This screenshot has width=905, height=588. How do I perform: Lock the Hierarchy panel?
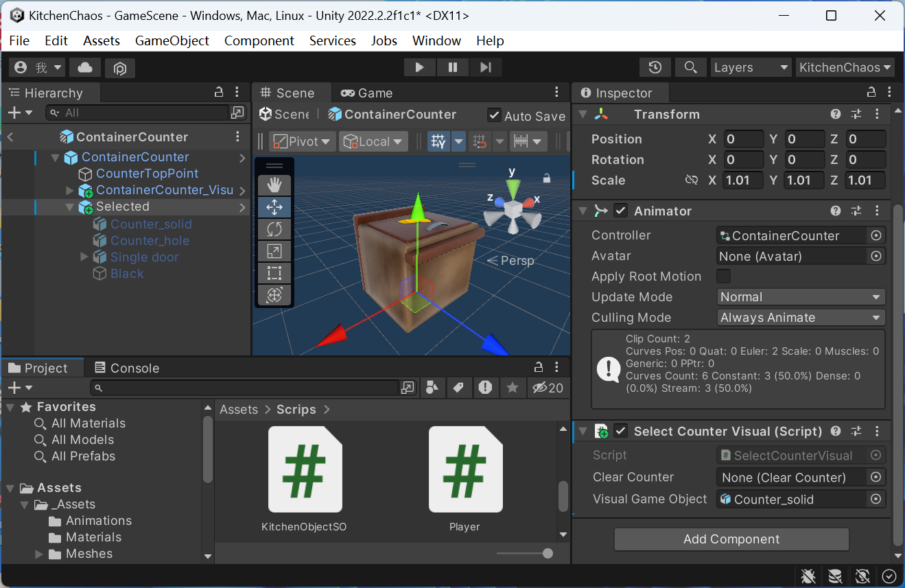(x=219, y=93)
